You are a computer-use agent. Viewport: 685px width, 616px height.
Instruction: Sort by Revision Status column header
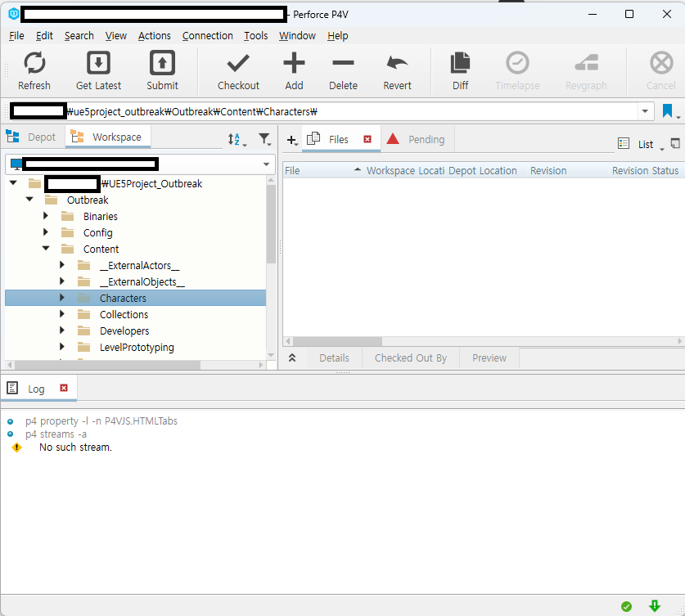point(646,171)
